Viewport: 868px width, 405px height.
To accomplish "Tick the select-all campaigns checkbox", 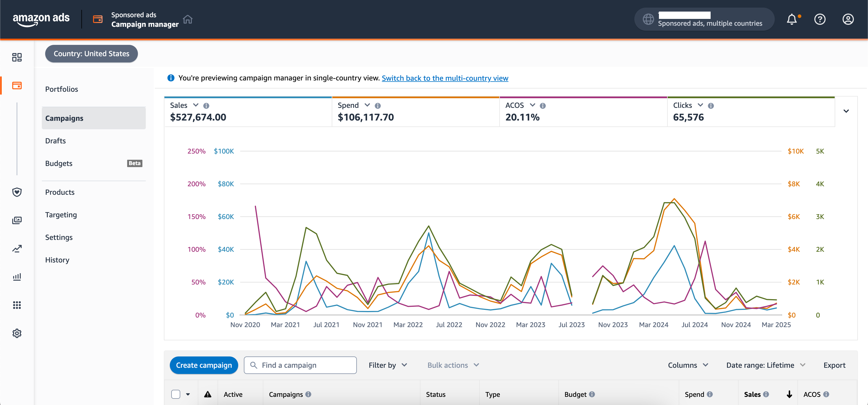I will click(x=175, y=394).
